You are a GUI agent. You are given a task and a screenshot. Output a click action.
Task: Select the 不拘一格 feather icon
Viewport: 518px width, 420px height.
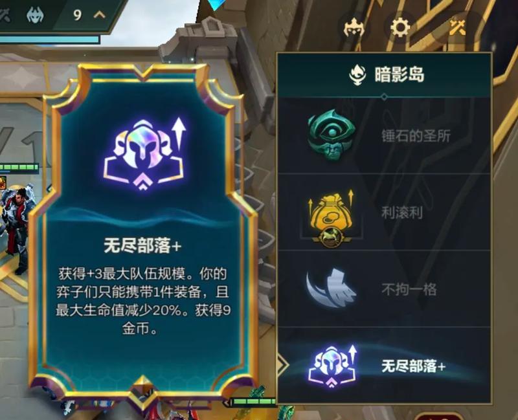(330, 288)
